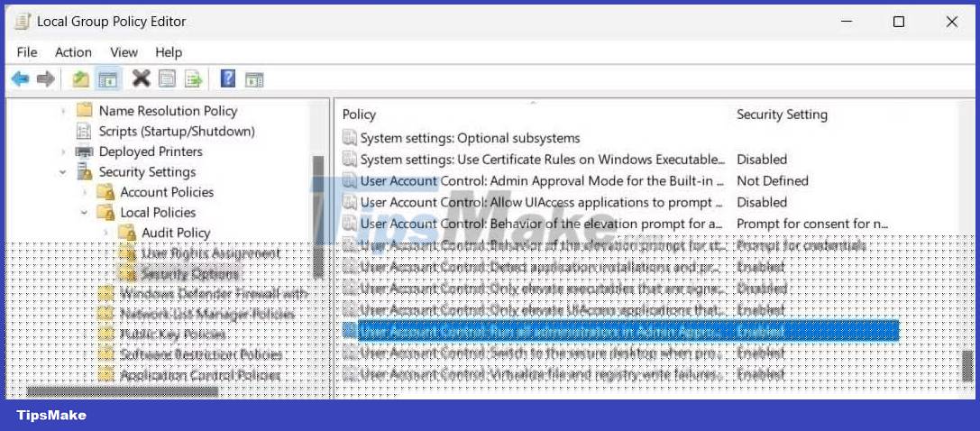Click tree pane vertical scrollbar thumb
This screenshot has height=431, width=980.
pyautogui.click(x=318, y=217)
